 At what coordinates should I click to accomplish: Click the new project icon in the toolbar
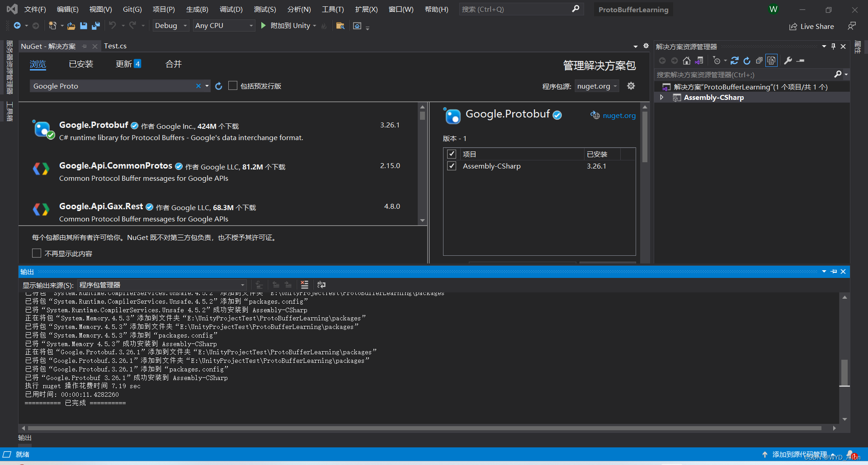pos(52,26)
